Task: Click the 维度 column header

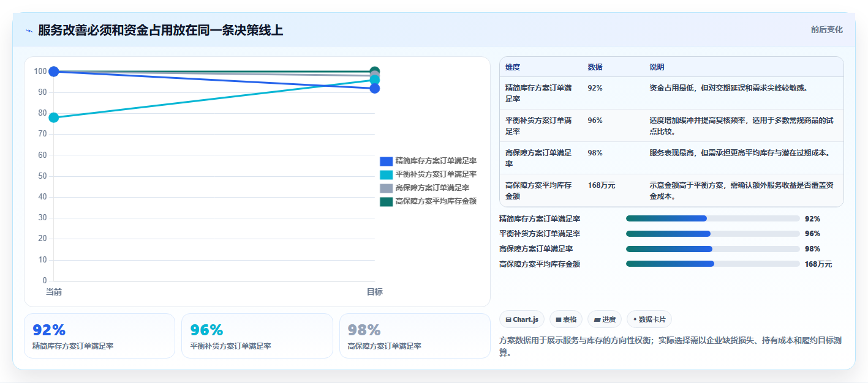Action: [x=513, y=67]
